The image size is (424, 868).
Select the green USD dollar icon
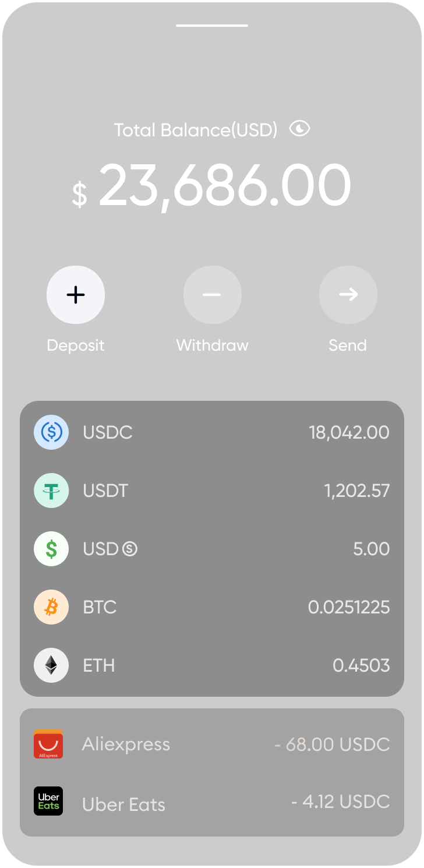[x=51, y=549]
